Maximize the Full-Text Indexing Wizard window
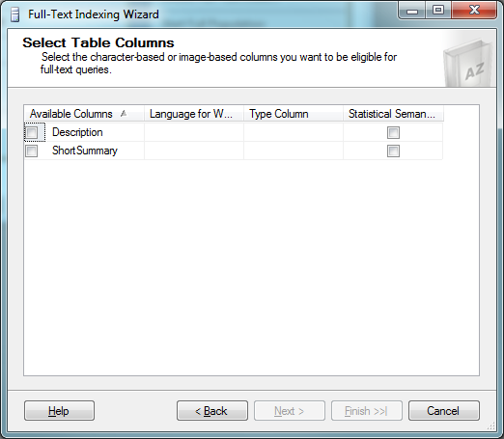 (438, 11)
